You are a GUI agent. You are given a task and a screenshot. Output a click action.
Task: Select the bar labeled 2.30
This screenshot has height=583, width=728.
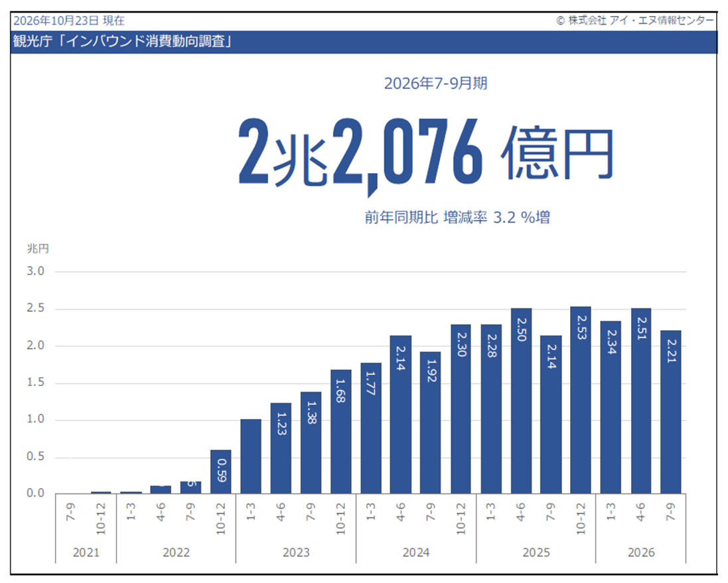[461, 409]
